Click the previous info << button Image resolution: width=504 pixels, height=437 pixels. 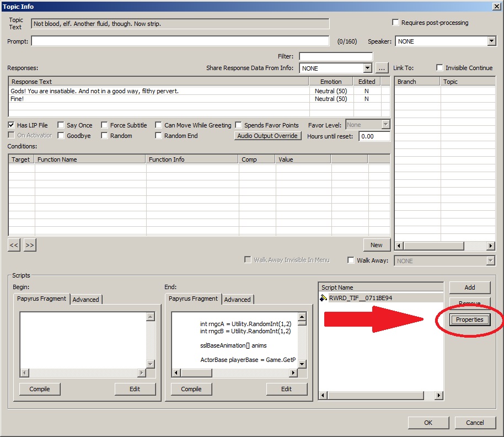[14, 245]
